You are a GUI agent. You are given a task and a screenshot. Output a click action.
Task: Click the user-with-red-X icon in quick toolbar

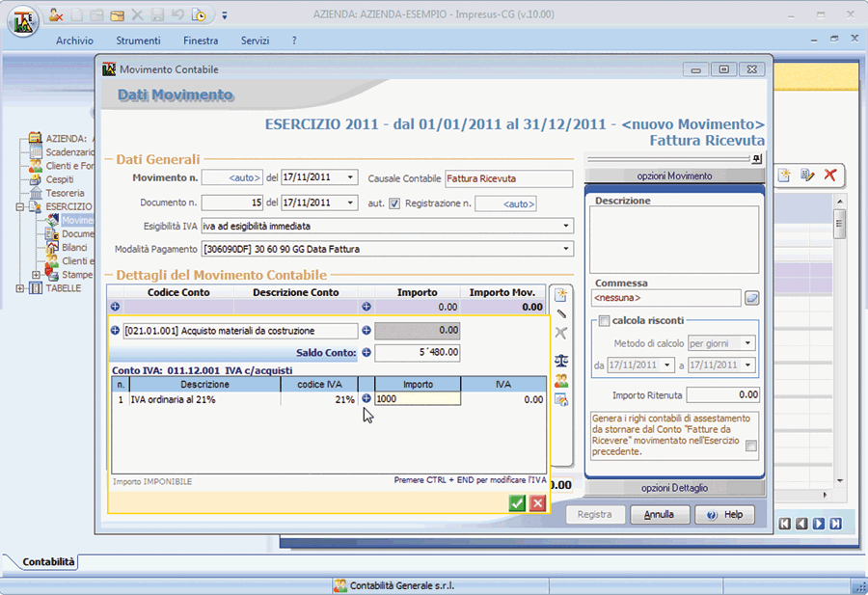pos(56,14)
